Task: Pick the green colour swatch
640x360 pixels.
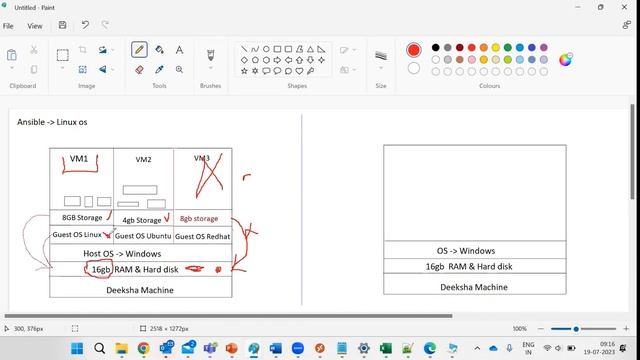Action: click(x=508, y=47)
